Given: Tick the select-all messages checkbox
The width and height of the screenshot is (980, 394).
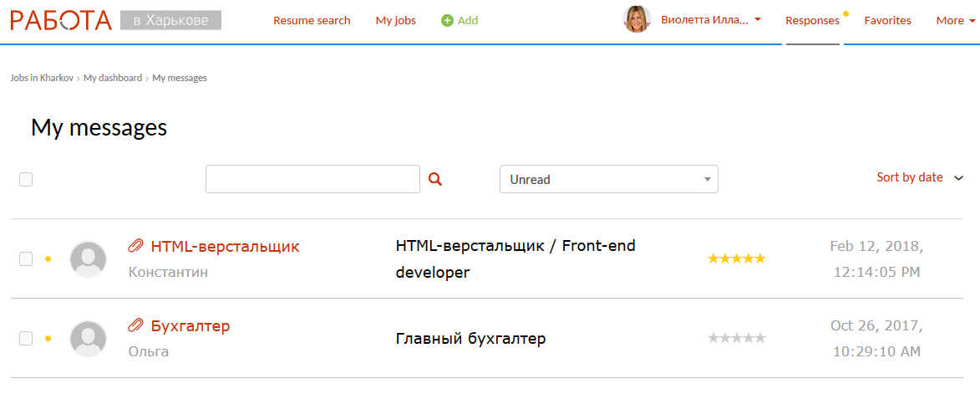Looking at the screenshot, I should pyautogui.click(x=26, y=179).
